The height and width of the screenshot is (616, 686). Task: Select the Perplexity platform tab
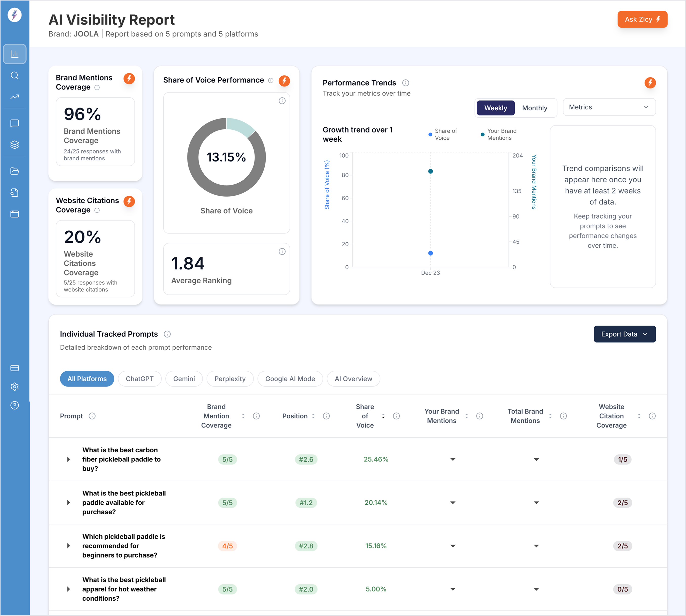[230, 379]
